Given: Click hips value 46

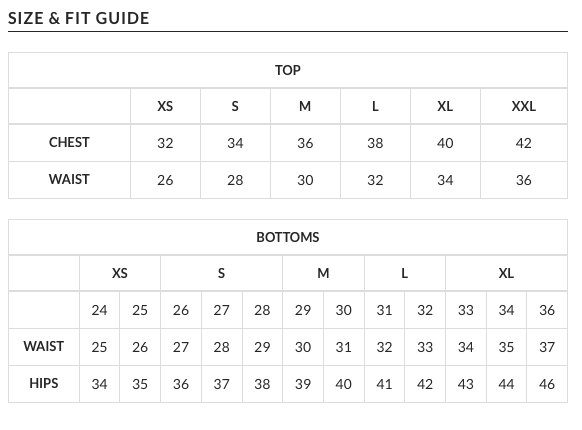Looking at the screenshot, I should click(x=547, y=384).
